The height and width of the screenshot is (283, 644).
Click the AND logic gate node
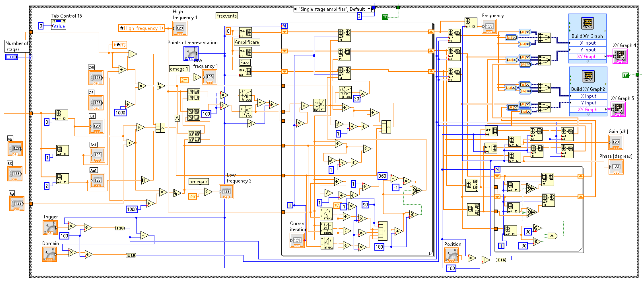pyautogui.click(x=552, y=236)
